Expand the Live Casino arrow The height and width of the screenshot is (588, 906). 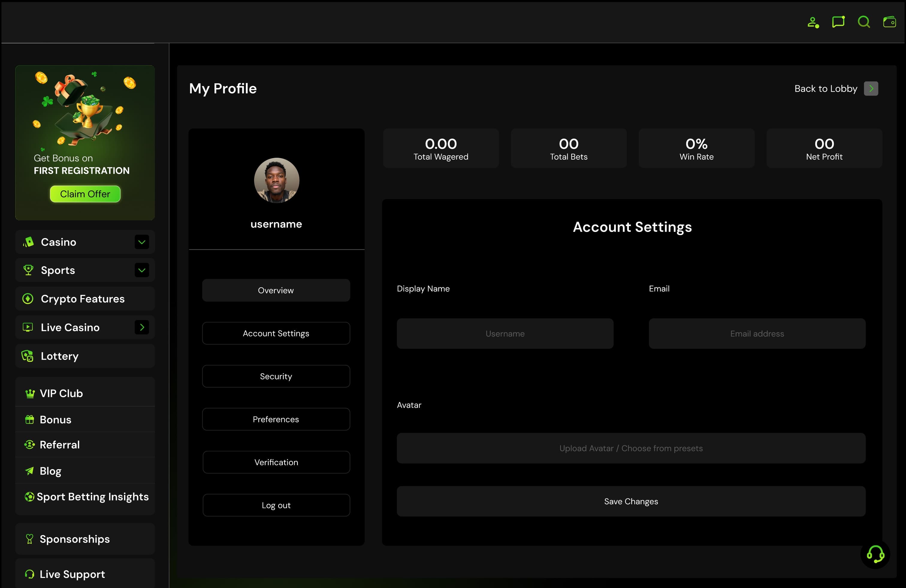tap(142, 327)
